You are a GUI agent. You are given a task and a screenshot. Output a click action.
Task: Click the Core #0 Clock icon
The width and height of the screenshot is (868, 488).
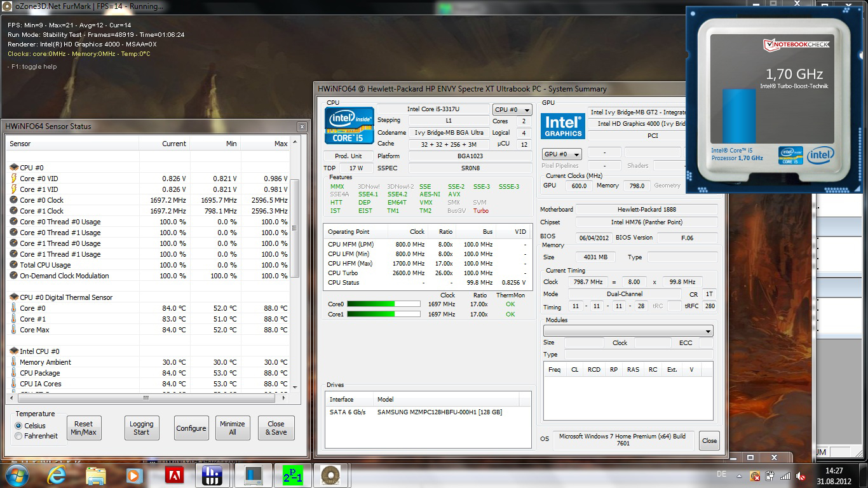click(x=14, y=200)
